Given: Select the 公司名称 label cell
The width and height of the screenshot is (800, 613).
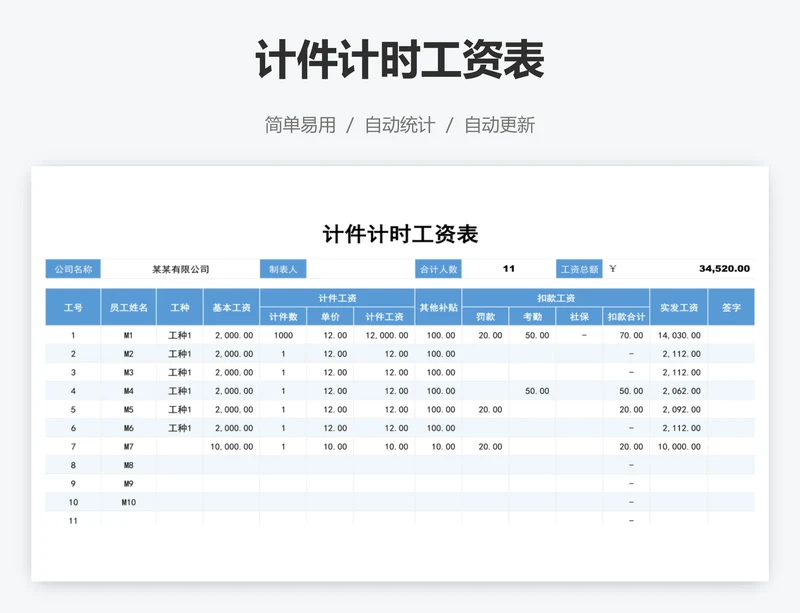Looking at the screenshot, I should pos(73,269).
